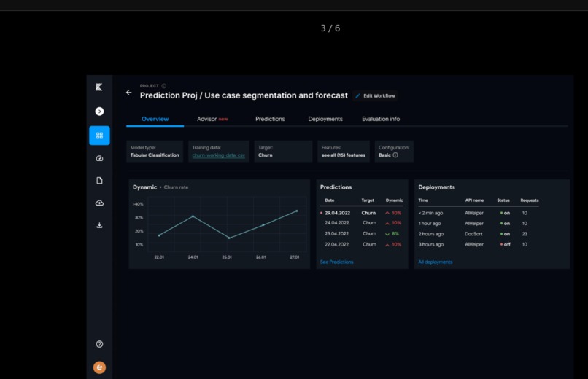The width and height of the screenshot is (588, 379).
Task: Click the Churn rate chart label
Action: (176, 187)
